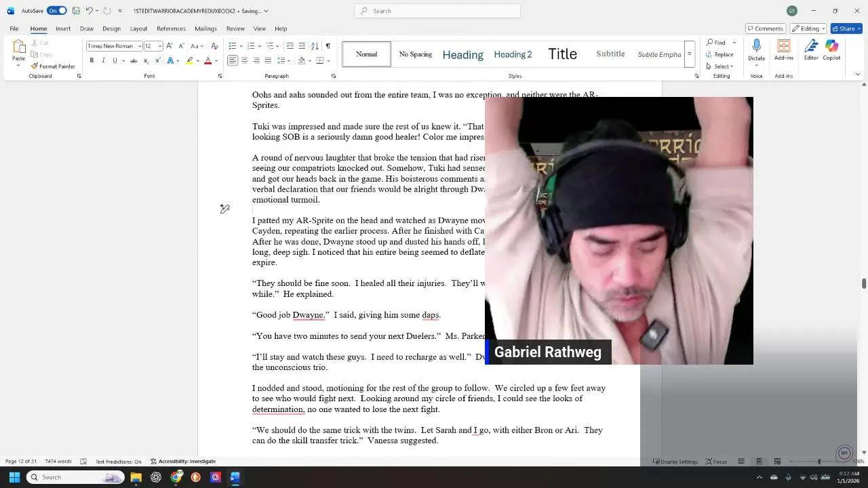
Task: Collapse the ribbon with the chevron
Action: tap(857, 75)
